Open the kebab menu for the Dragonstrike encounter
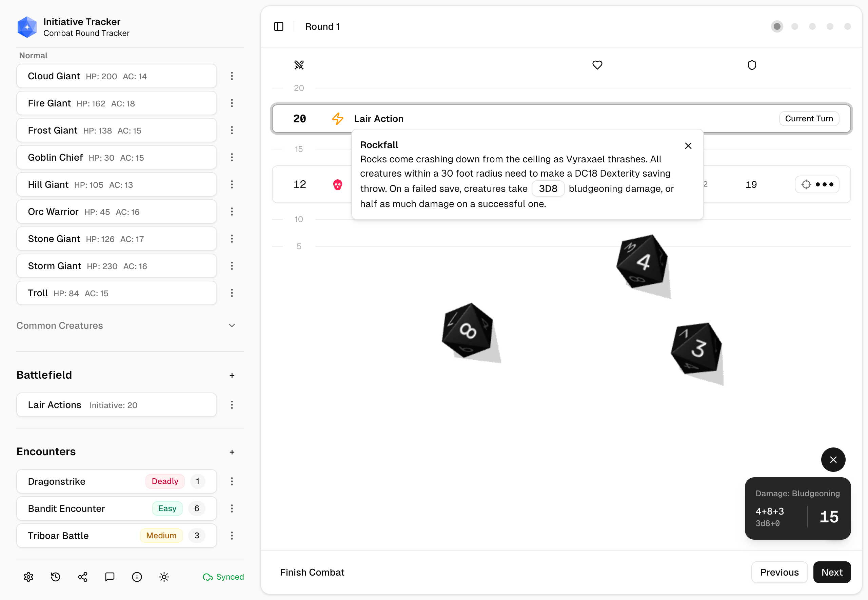 point(232,481)
